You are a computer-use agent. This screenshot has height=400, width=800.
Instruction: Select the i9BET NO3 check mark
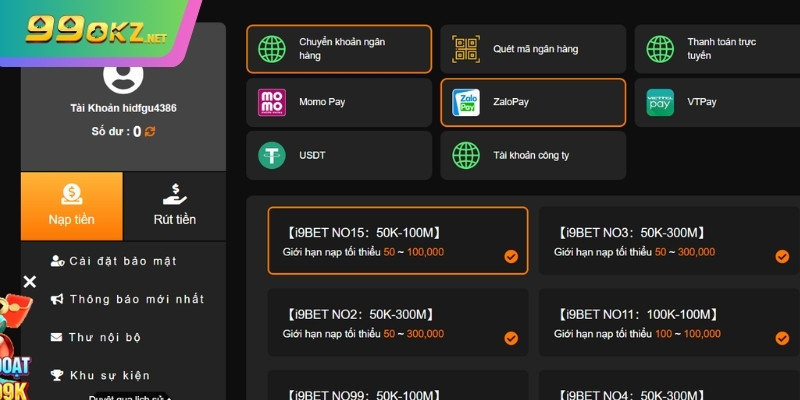pyautogui.click(x=782, y=256)
